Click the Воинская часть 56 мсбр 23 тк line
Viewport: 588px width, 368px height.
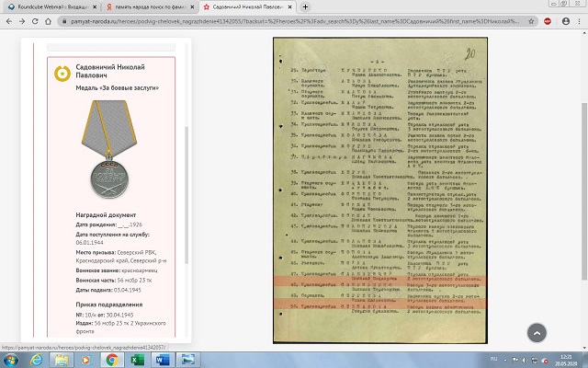[x=114, y=280]
